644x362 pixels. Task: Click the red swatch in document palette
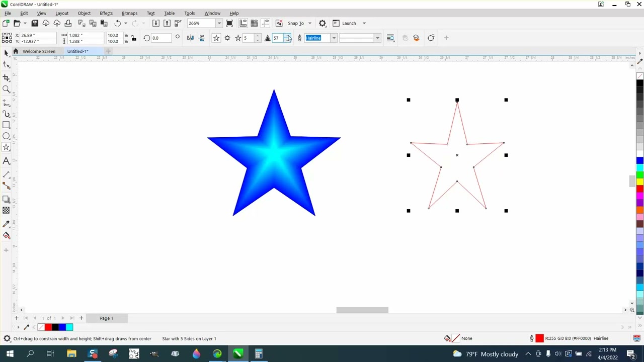pyautogui.click(x=48, y=327)
